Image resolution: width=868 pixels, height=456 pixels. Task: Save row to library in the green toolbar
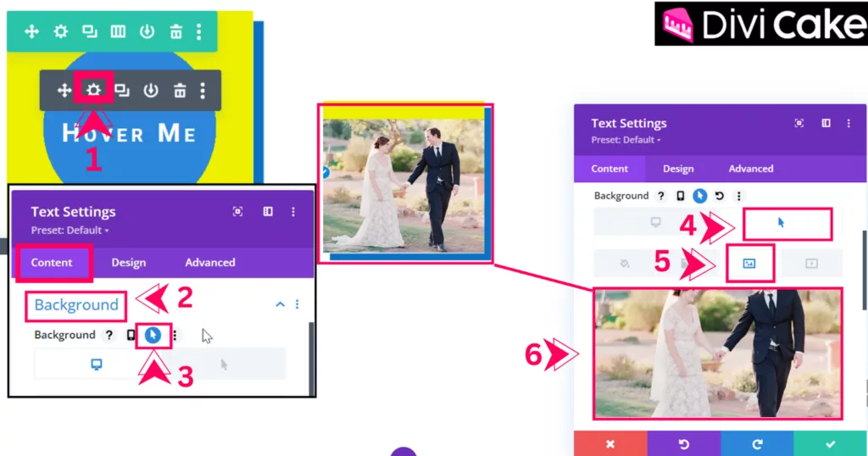click(147, 31)
